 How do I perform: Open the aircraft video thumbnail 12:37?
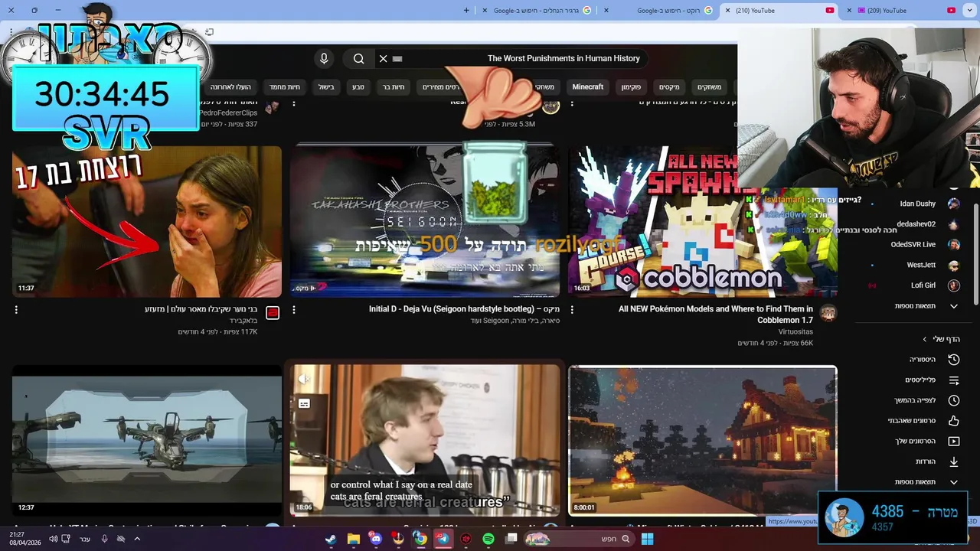coord(147,441)
